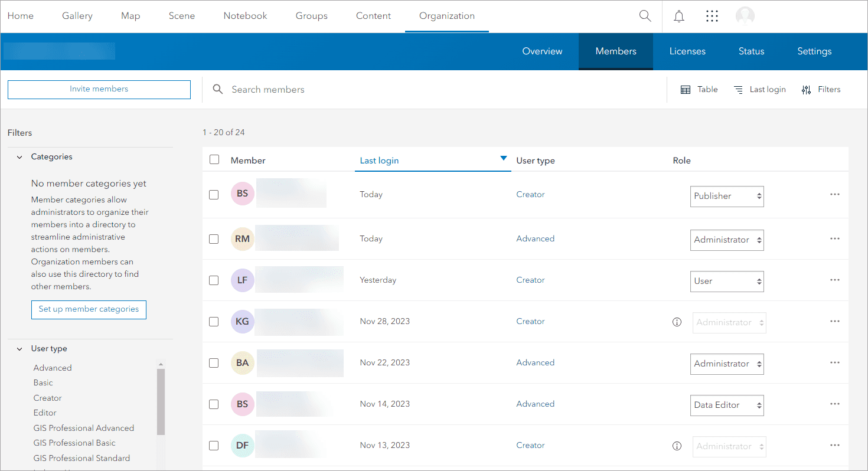Toggle the select-all members checkbox

point(214,159)
